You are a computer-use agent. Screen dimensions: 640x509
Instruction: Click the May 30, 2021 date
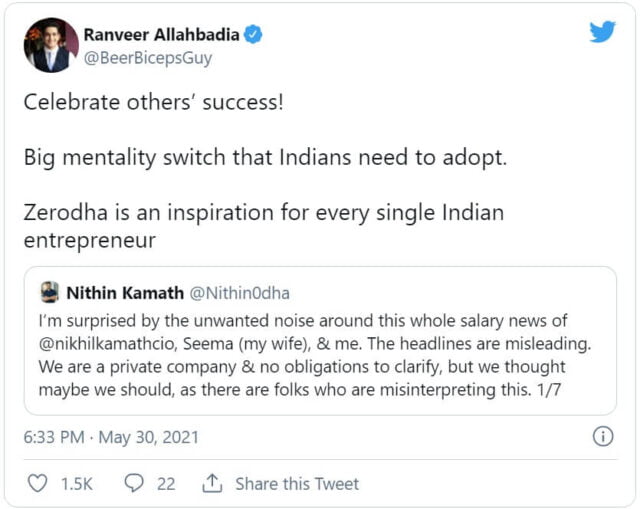149,437
